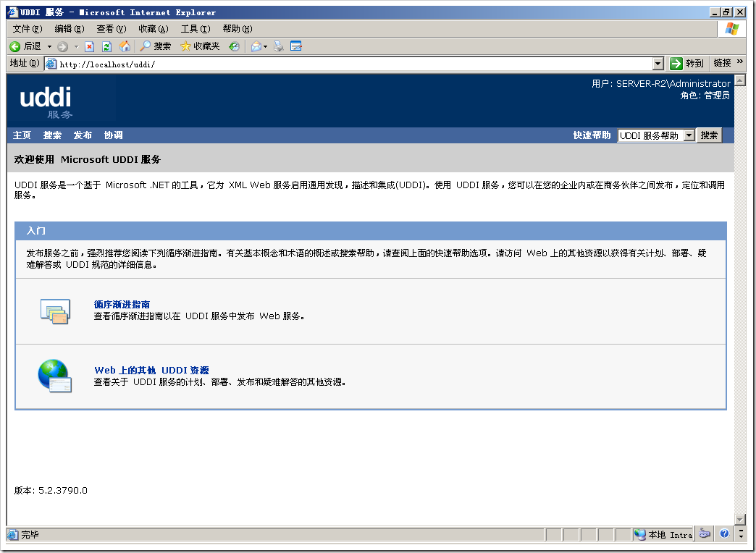Image resolution: width=756 pixels, height=553 pixels.
Task: Open the Web 上的其他 UDDI 资源 link
Action: click(x=151, y=371)
